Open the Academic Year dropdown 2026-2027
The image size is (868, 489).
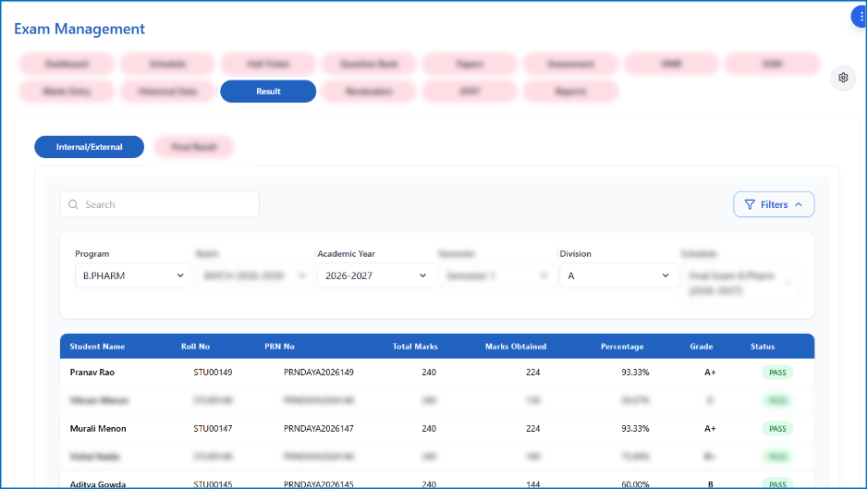point(376,275)
